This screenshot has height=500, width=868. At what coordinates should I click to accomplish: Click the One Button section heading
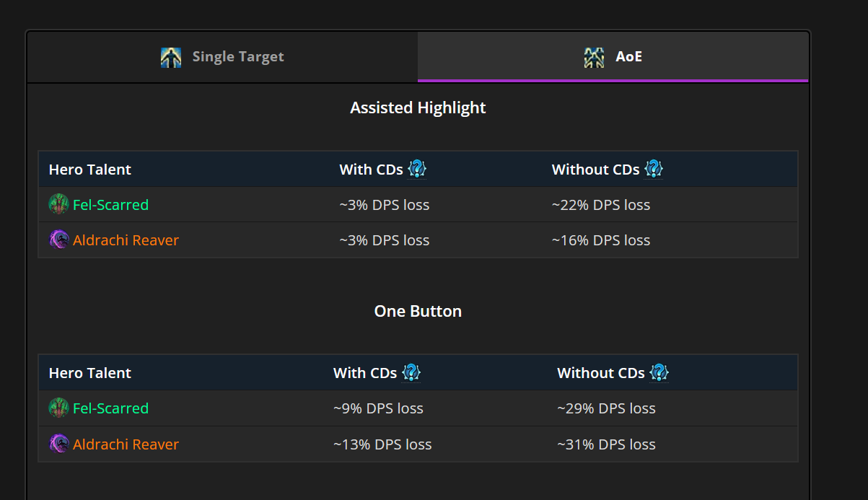pyautogui.click(x=418, y=312)
